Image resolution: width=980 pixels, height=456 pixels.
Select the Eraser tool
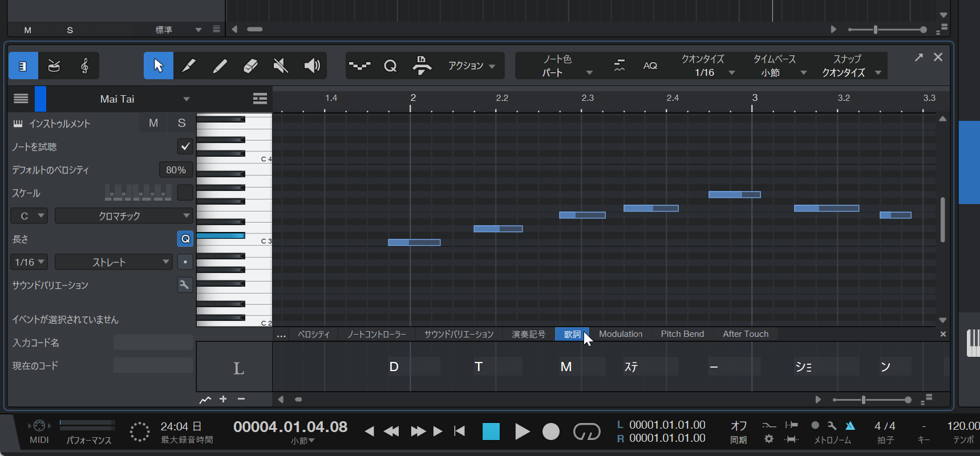[250, 66]
